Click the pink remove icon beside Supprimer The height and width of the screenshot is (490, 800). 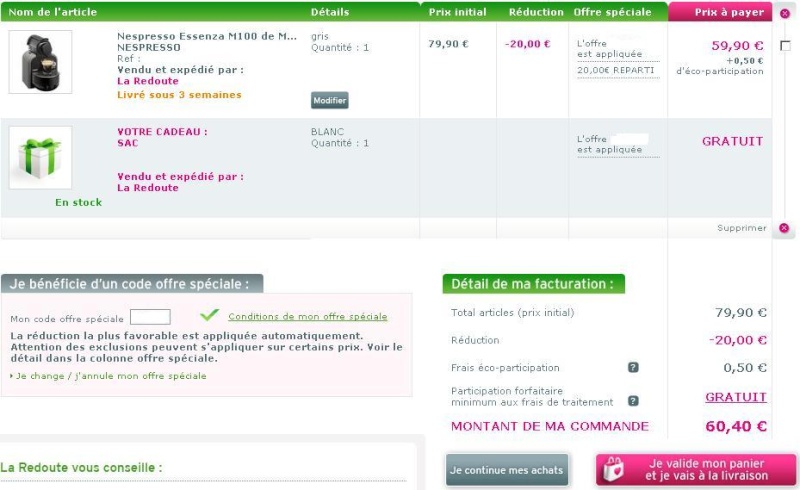[784, 228]
